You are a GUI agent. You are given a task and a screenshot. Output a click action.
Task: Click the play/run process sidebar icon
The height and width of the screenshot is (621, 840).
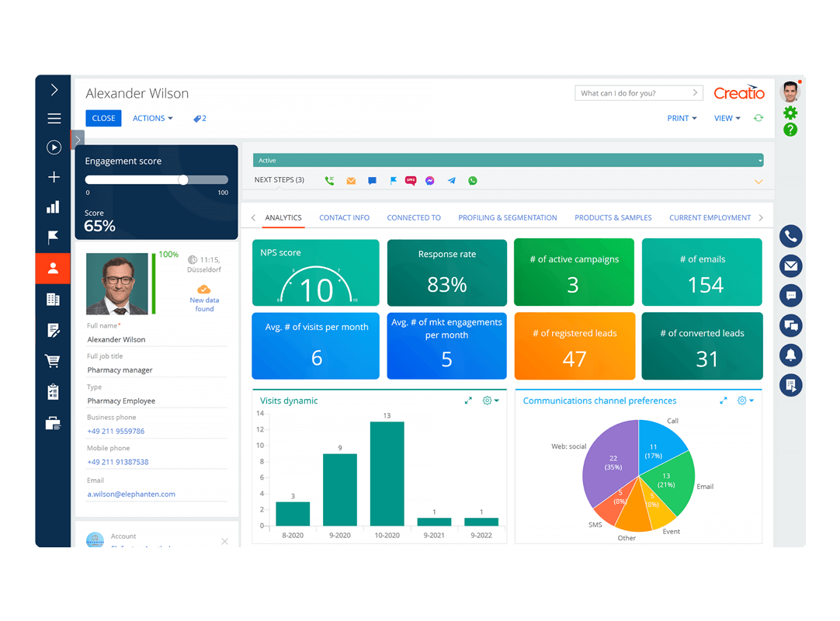[x=54, y=147]
